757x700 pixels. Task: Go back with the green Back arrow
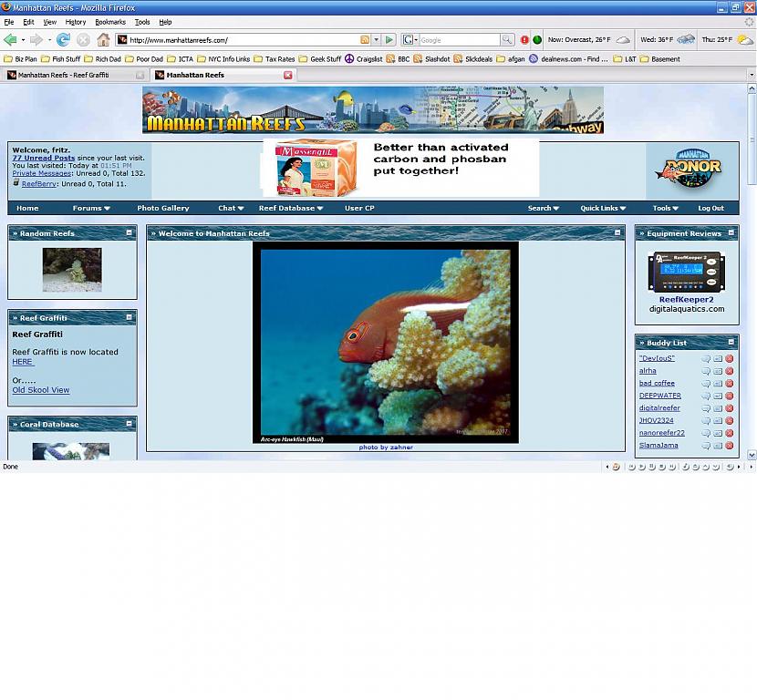(x=9, y=39)
